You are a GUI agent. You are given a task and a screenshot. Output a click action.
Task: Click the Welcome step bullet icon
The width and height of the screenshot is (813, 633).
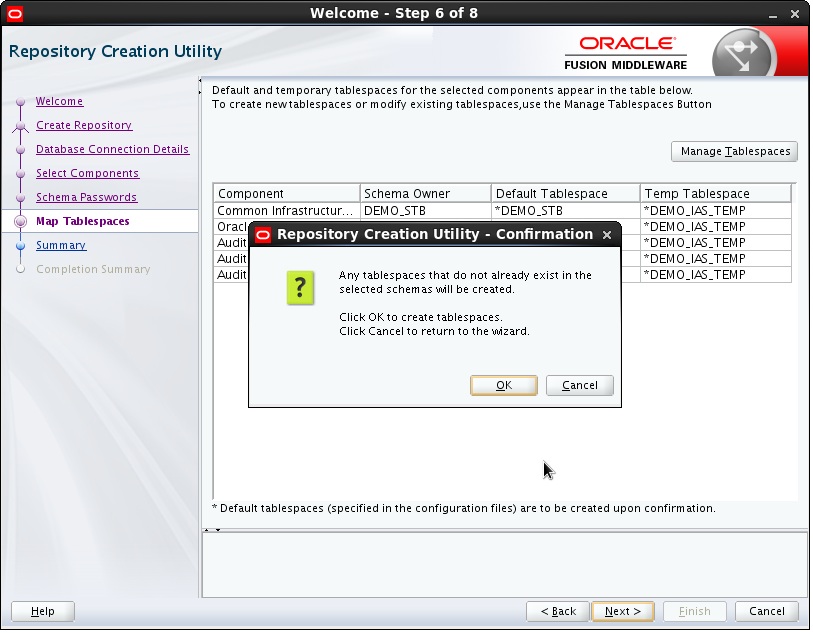click(x=21, y=102)
